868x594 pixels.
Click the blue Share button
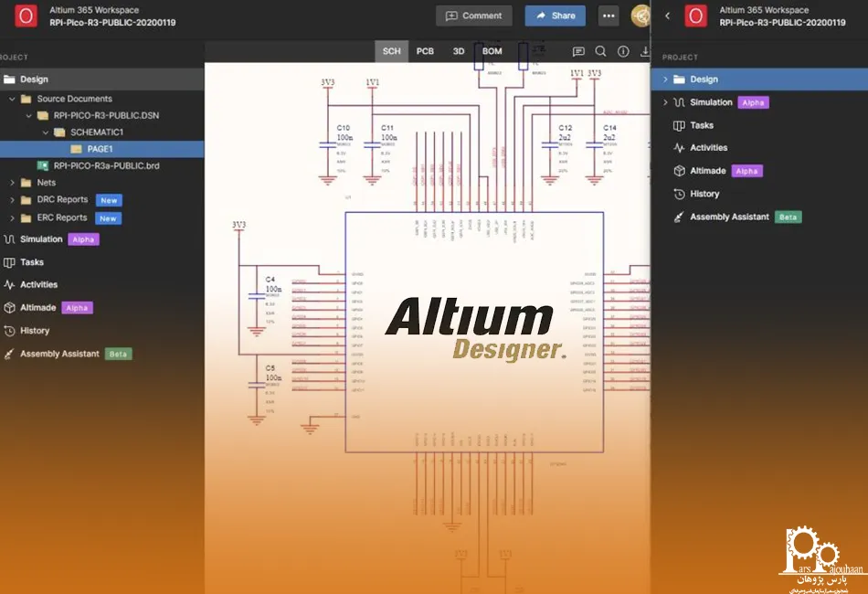(x=555, y=16)
